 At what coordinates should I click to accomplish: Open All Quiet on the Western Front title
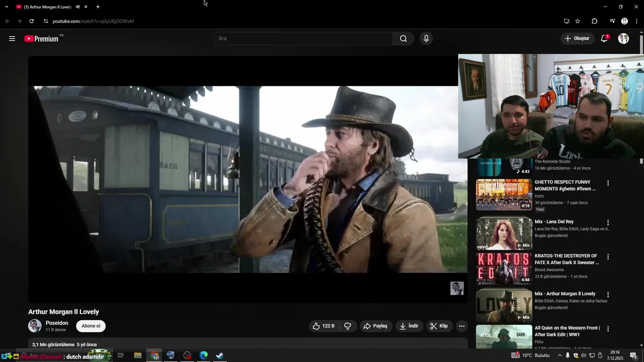coord(568,331)
